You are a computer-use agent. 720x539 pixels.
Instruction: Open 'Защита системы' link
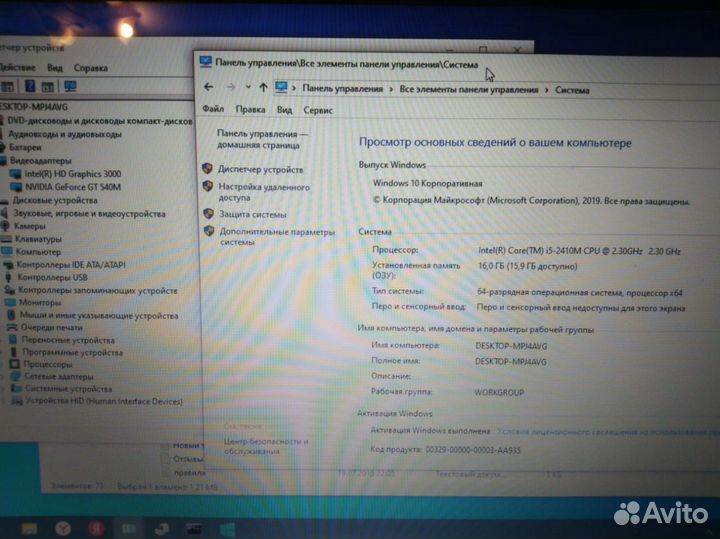coord(253,214)
